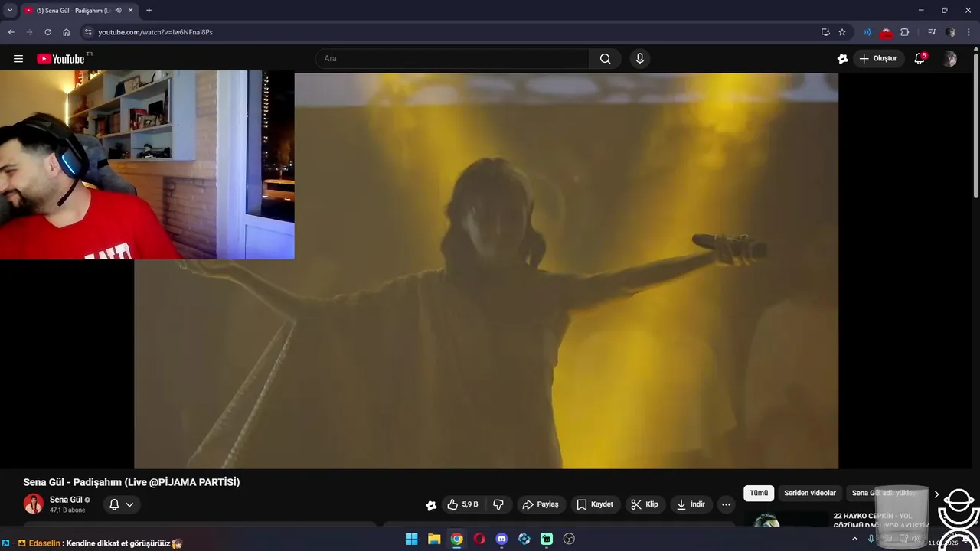Open Discord from taskbar
The height and width of the screenshot is (551, 980).
pos(501,539)
